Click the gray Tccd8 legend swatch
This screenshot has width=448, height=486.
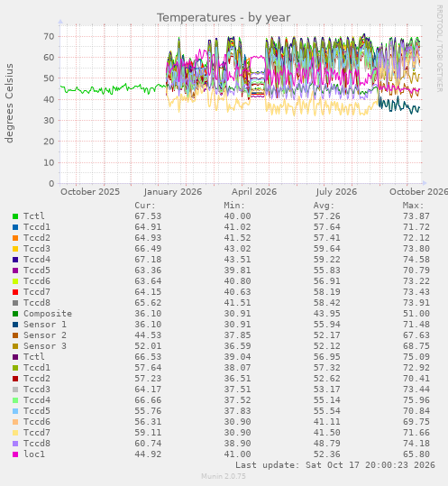(x=15, y=303)
